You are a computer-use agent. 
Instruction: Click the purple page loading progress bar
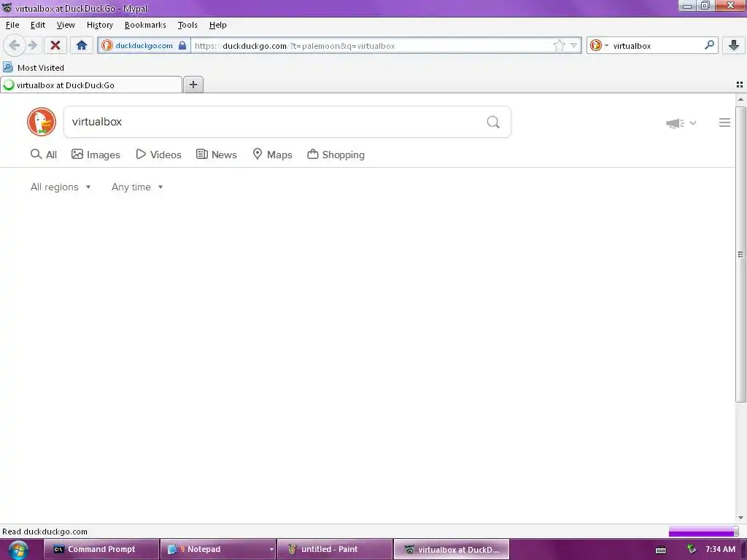703,532
